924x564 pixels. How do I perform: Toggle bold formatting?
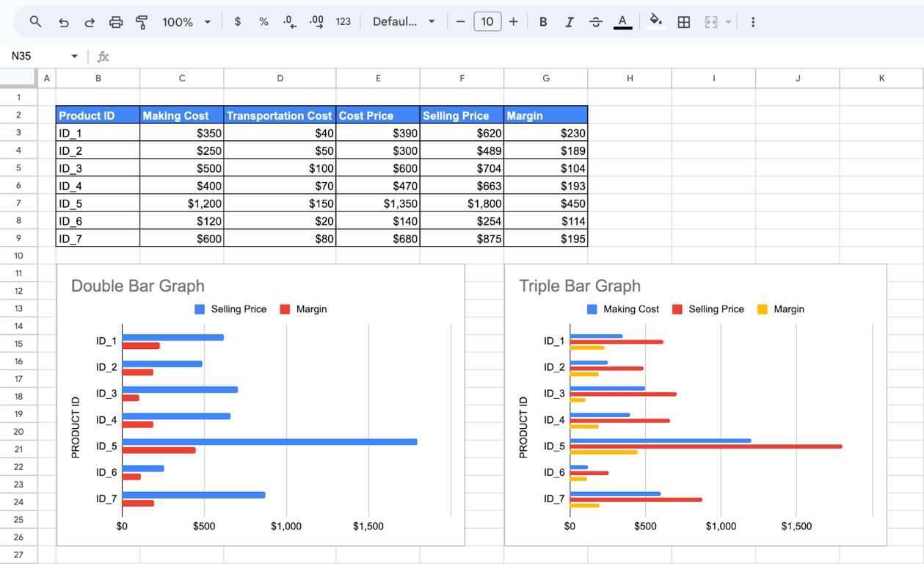pyautogui.click(x=543, y=22)
